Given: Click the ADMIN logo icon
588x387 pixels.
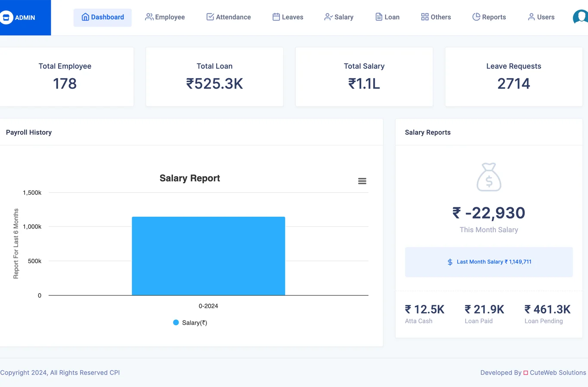Looking at the screenshot, I should click(x=6, y=18).
